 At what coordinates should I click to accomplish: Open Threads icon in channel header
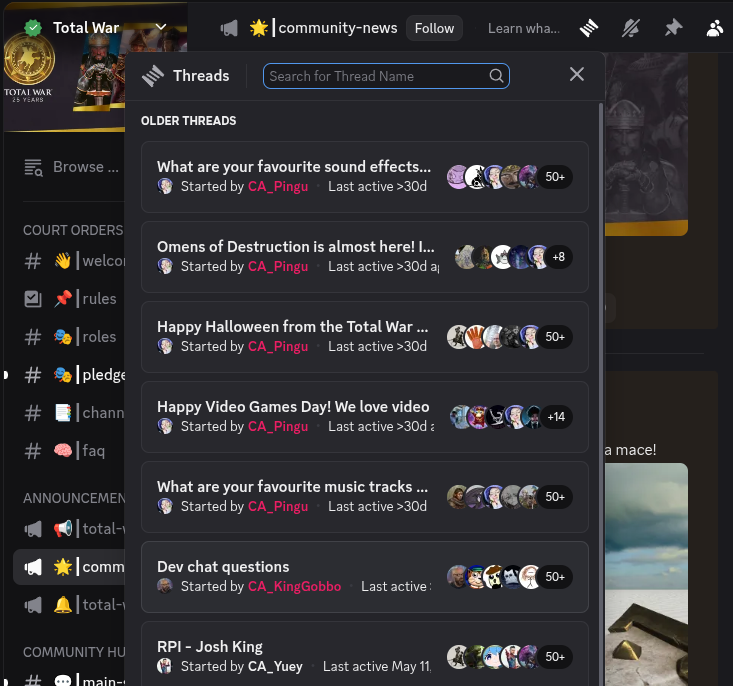(589, 29)
